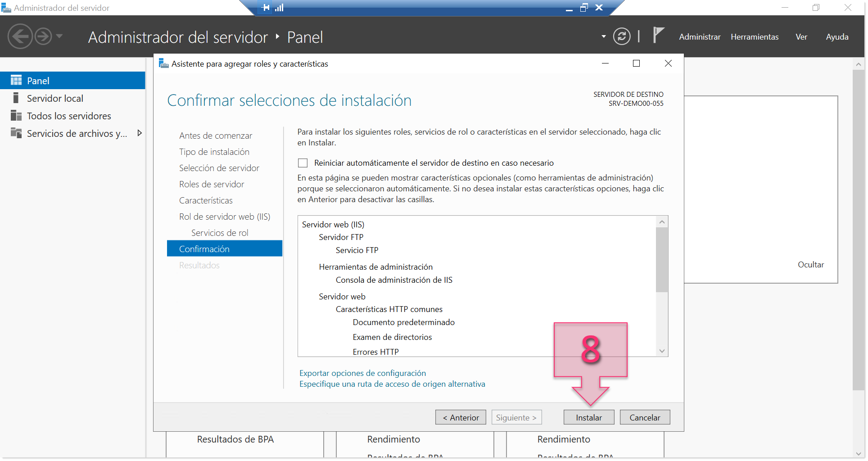
Task: Select the Roles de servidor step
Action: (x=211, y=184)
